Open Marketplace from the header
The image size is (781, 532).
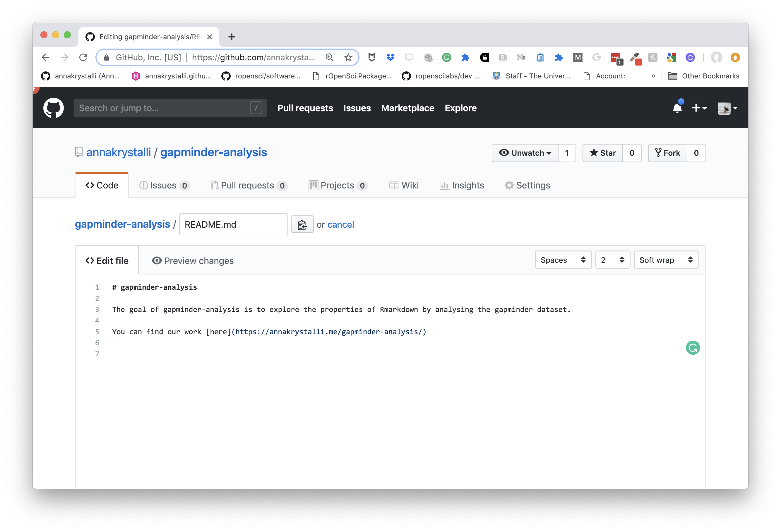click(408, 108)
